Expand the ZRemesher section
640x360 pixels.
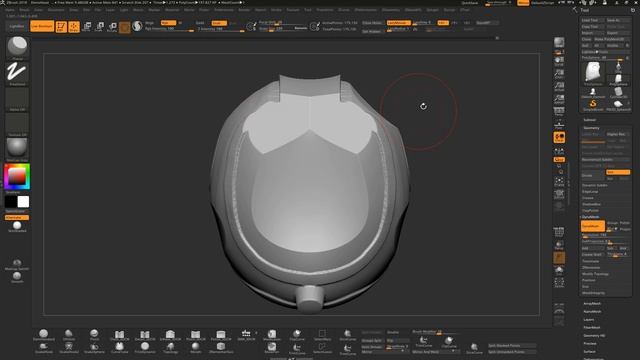[x=591, y=267]
